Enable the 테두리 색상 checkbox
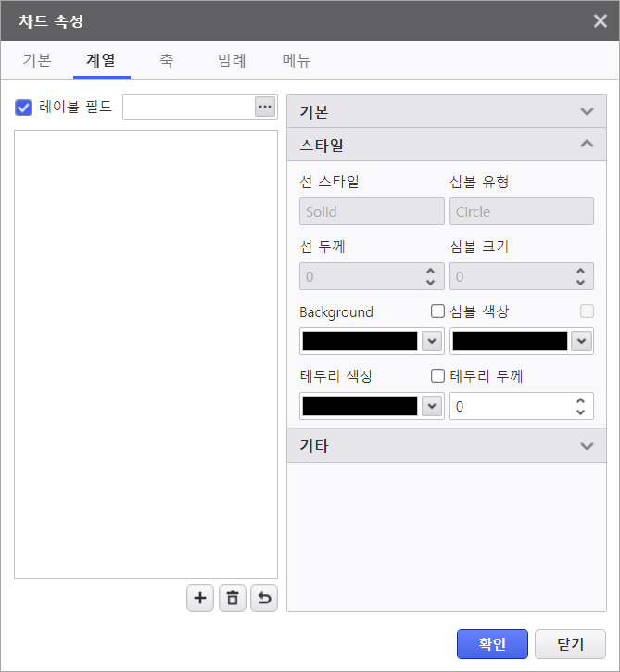This screenshot has width=620, height=672. coord(437,376)
